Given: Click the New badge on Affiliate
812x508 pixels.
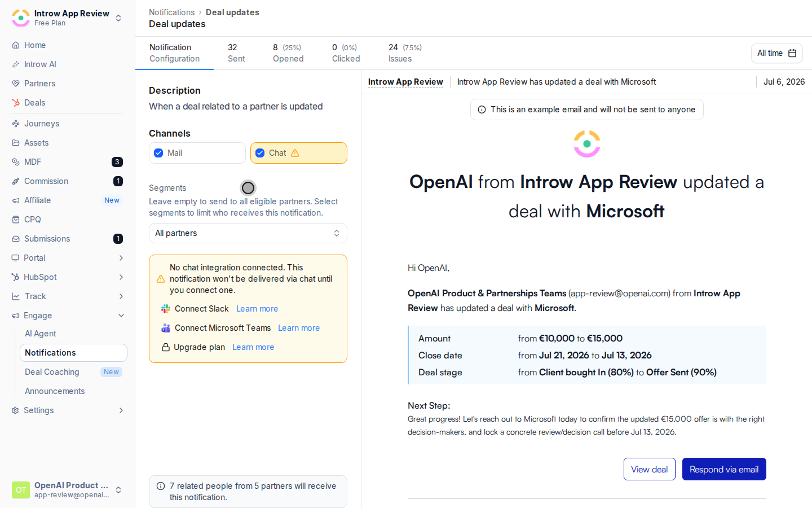Looking at the screenshot, I should [112, 200].
